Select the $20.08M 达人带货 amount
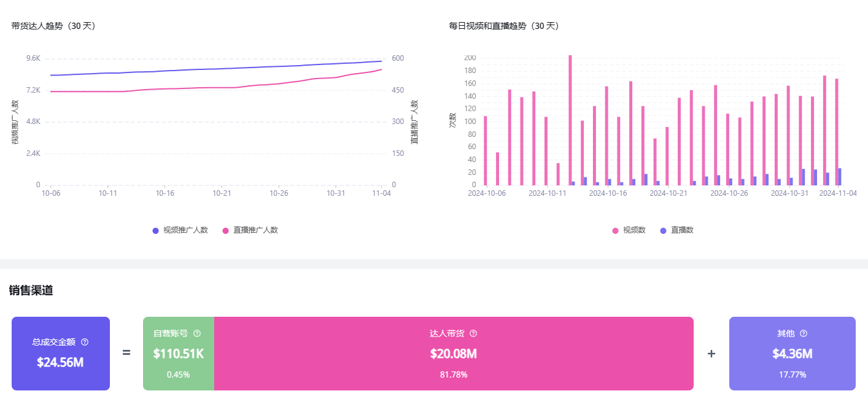This screenshot has width=868, height=407. [453, 354]
